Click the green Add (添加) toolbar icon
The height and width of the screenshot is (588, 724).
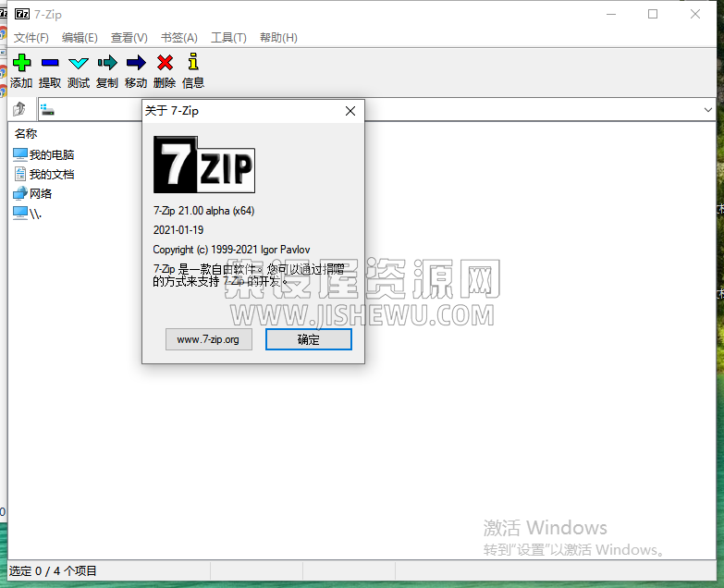click(x=21, y=62)
